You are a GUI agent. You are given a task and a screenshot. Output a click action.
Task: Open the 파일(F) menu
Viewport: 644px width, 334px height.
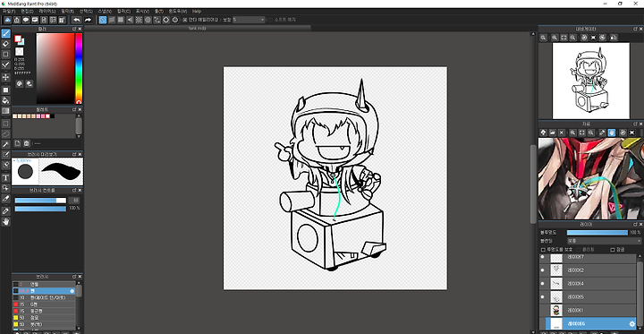tap(9, 11)
